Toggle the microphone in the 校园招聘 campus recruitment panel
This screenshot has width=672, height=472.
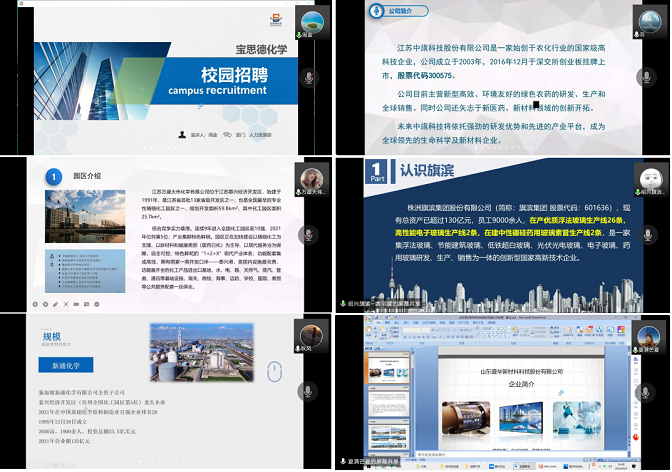(x=307, y=78)
